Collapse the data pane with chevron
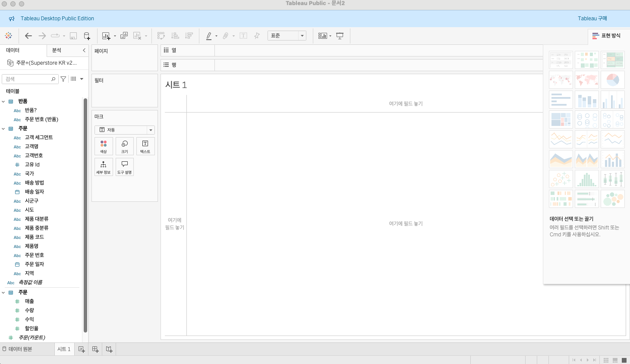Image resolution: width=630 pixels, height=364 pixels. 84,50
